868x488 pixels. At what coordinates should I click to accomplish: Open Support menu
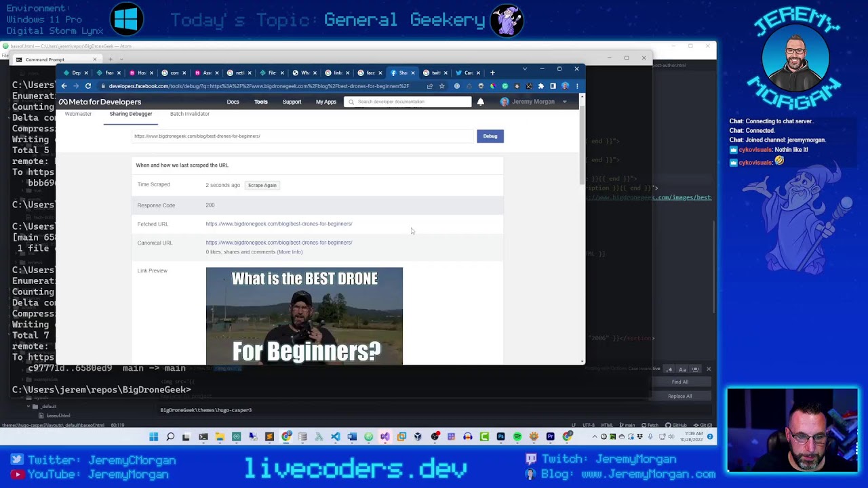292,102
